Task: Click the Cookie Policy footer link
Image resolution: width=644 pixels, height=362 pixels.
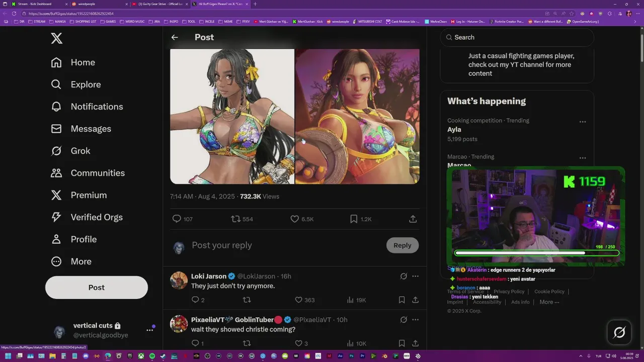Action: click(549, 292)
